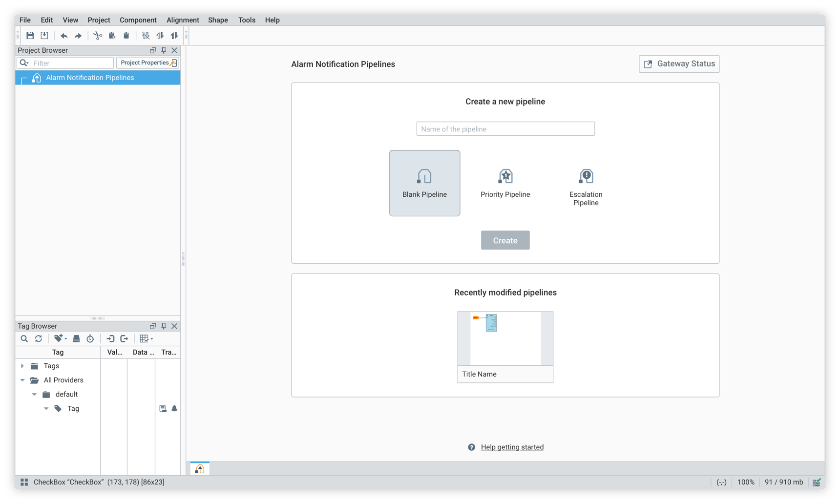Pin the Tag Browser panel
The width and height of the screenshot is (840, 504).
[x=164, y=326]
